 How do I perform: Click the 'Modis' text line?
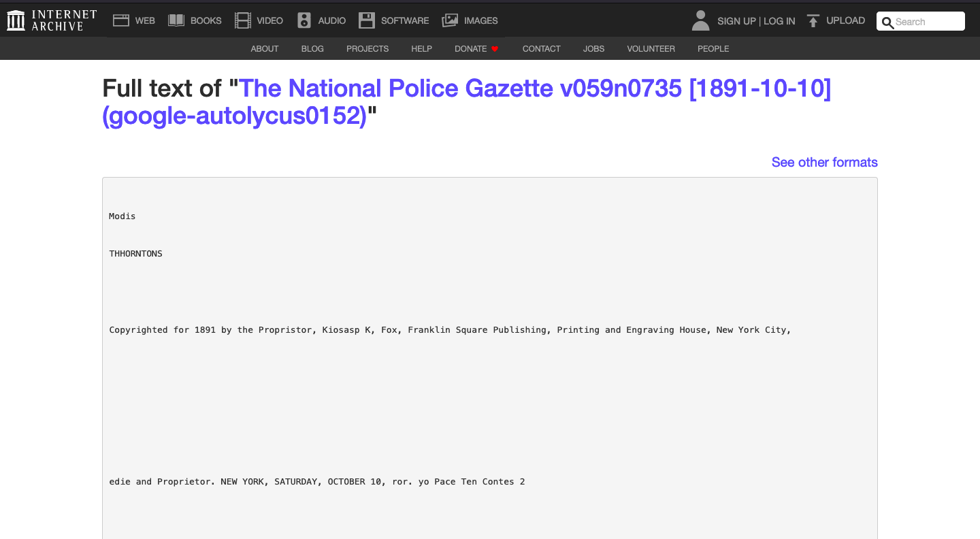point(122,216)
